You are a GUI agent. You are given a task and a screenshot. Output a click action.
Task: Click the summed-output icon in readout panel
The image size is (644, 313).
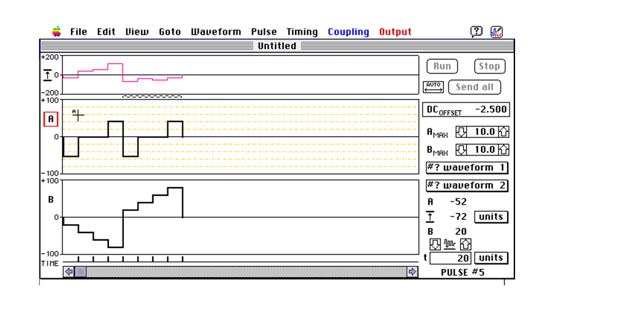(x=430, y=217)
